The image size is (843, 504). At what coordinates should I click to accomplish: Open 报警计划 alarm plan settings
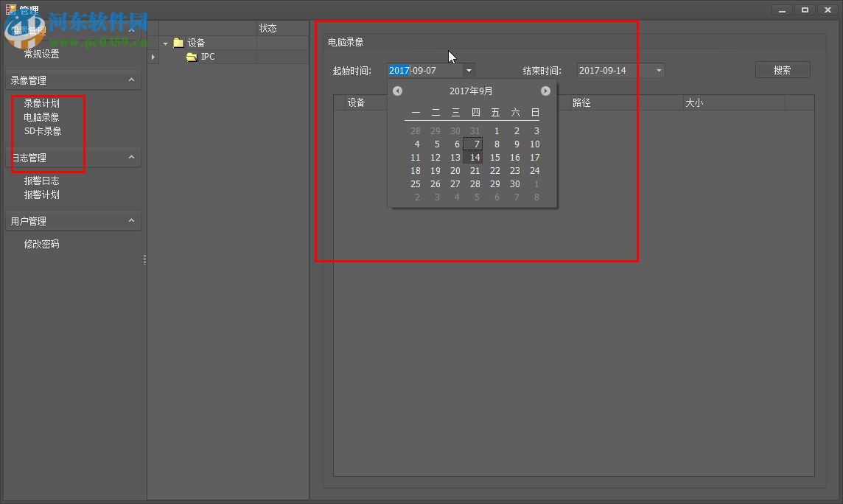(41, 195)
